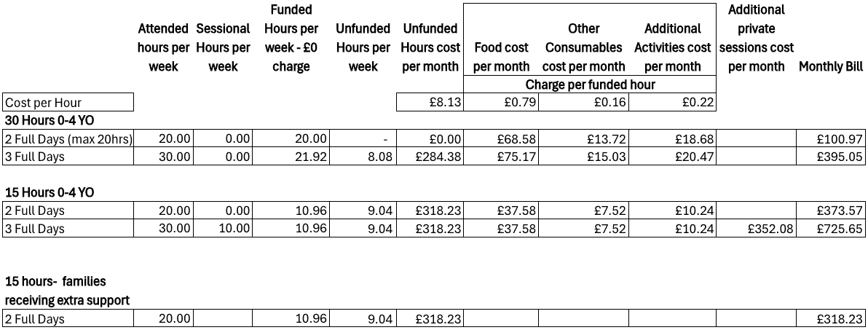This screenshot has height=330, width=868.
Task: Click the "Cost per Hour" label cell
Action: click(x=68, y=102)
